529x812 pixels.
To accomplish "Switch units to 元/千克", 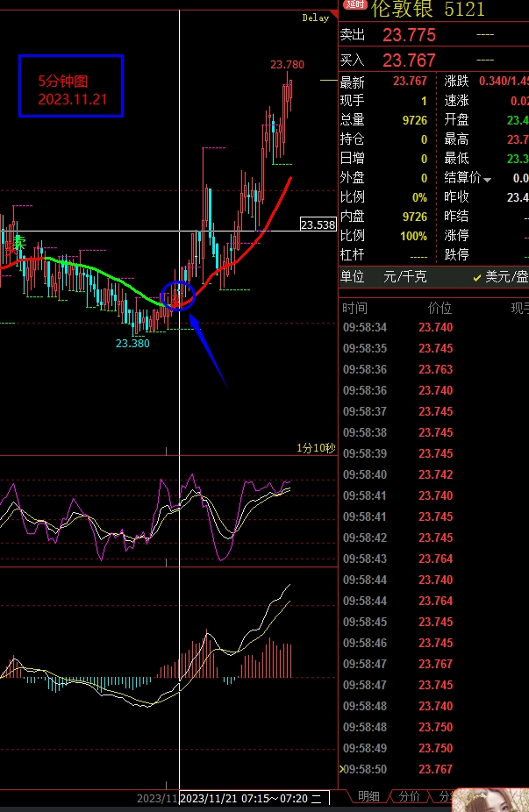I will 405,277.
